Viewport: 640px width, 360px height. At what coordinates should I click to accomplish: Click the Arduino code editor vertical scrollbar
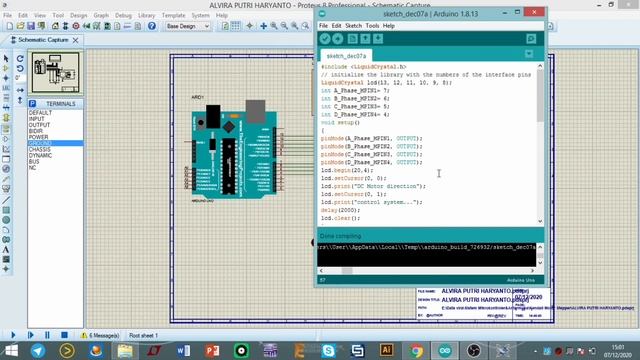(x=540, y=143)
